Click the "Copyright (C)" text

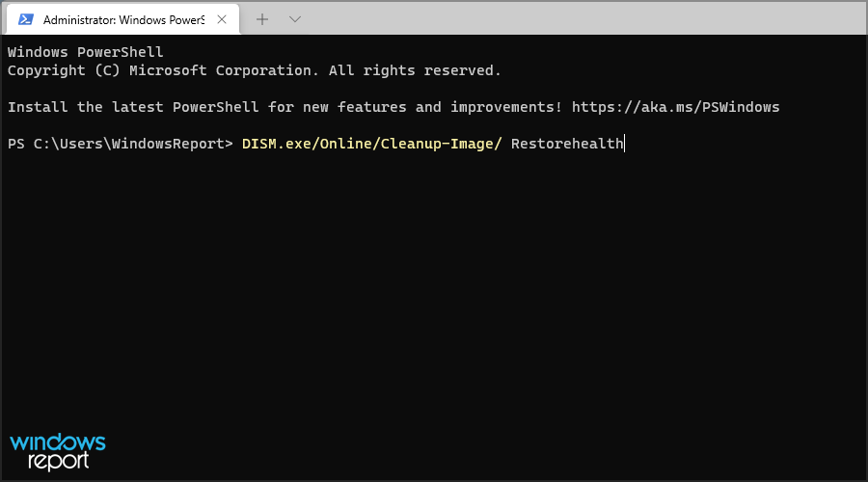click(x=60, y=70)
